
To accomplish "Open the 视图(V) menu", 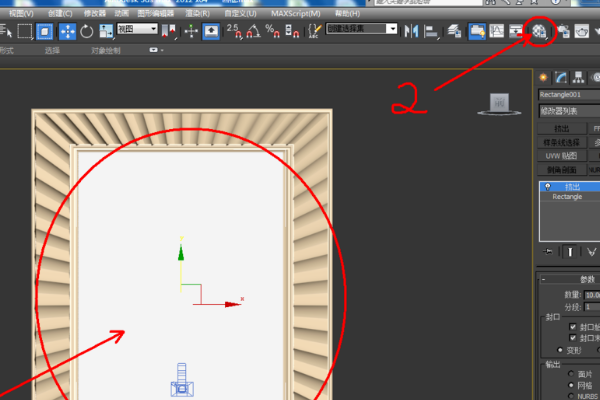I will coord(21,14).
